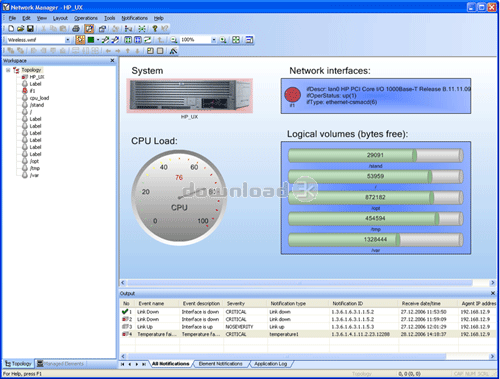Image resolution: width=500 pixels, height=379 pixels.
Task: Close the Workspace panel
Action: [112, 61]
